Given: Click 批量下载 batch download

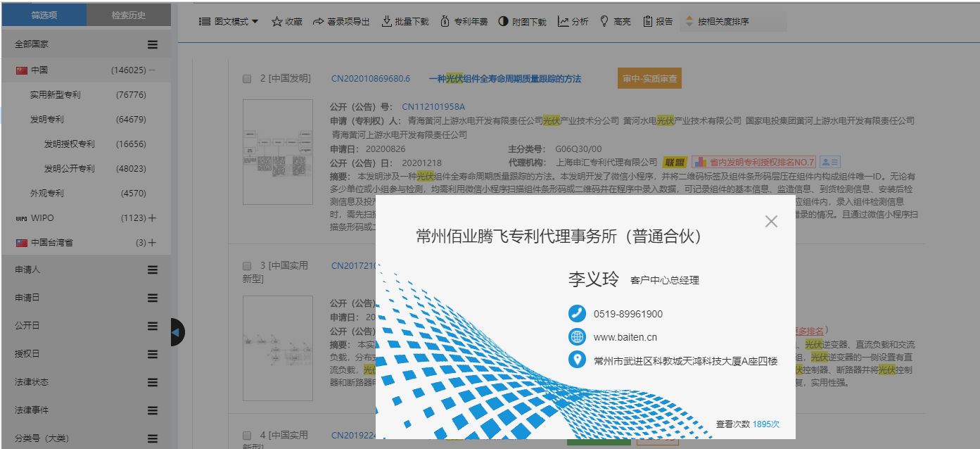Looking at the screenshot, I should [x=405, y=22].
